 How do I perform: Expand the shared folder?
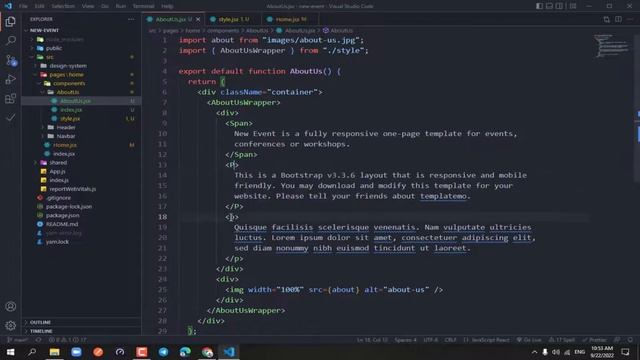click(58, 162)
